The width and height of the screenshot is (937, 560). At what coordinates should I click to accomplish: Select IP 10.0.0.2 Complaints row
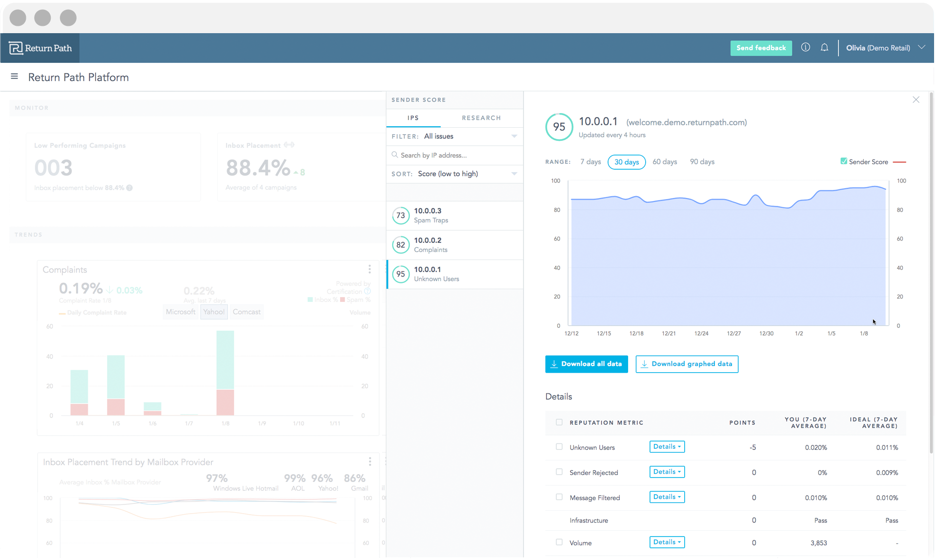point(454,245)
